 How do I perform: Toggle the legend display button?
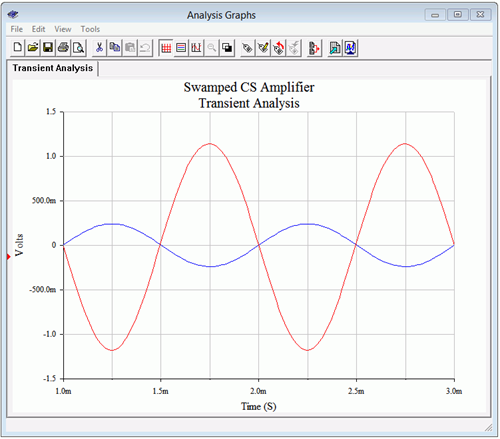(x=181, y=48)
